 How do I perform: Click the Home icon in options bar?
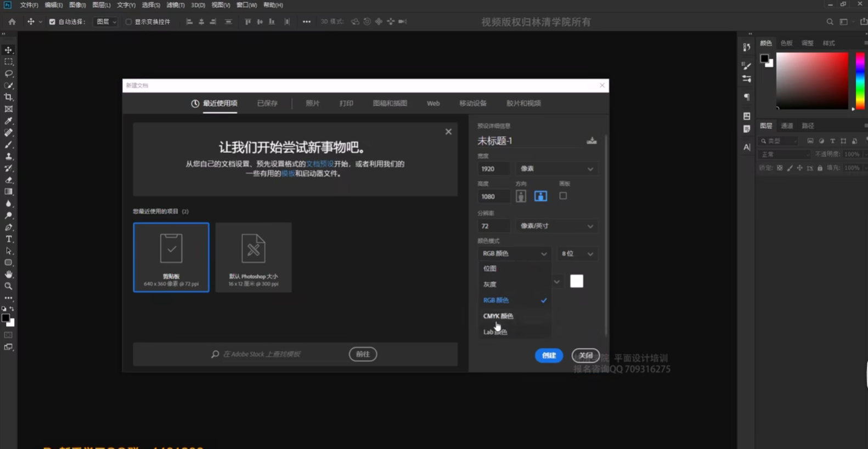(12, 22)
